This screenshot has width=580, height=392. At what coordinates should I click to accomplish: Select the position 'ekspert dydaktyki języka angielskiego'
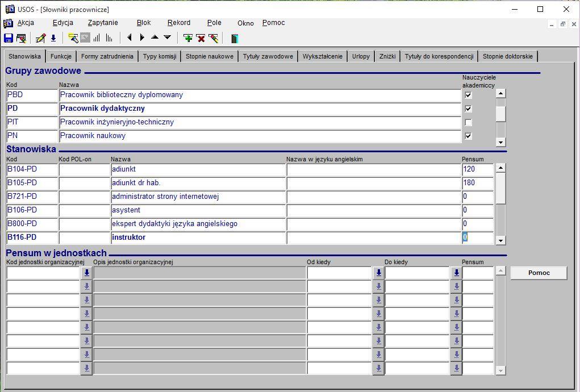click(198, 224)
